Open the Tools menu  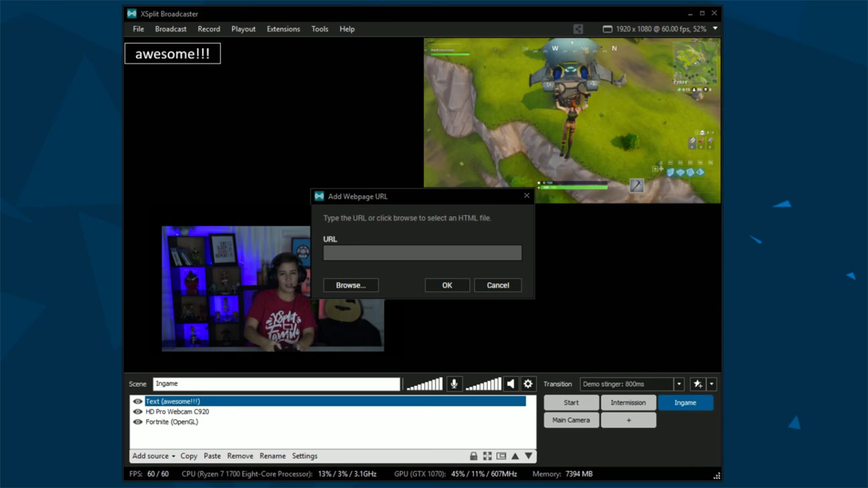[x=320, y=29]
